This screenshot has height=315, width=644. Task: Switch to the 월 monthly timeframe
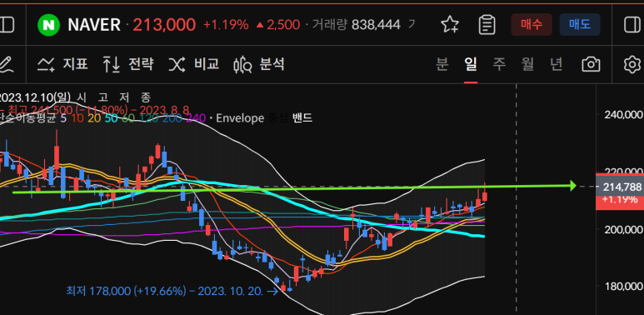tap(527, 64)
